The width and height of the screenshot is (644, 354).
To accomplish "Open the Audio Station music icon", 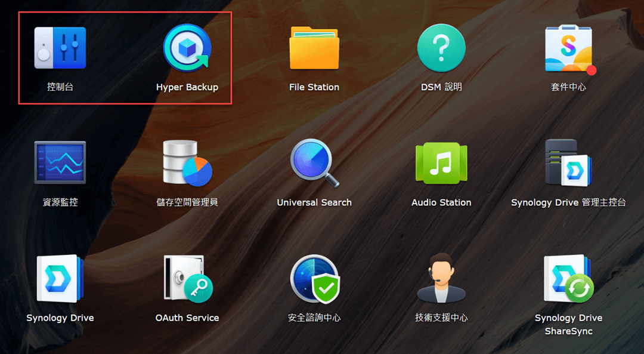I will pyautogui.click(x=441, y=163).
